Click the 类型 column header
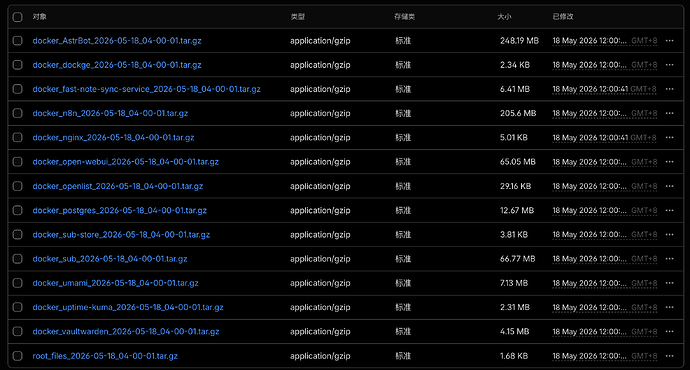Image resolution: width=690 pixels, height=370 pixels. point(297,17)
